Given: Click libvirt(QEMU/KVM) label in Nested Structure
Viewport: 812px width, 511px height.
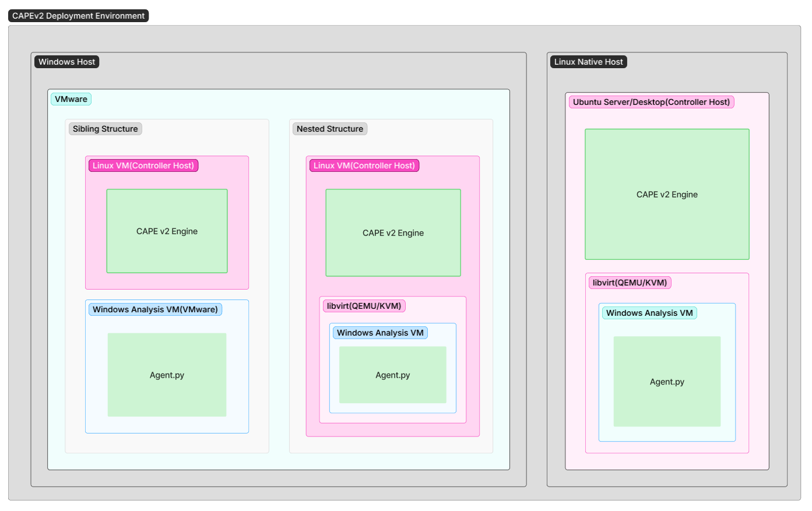Looking at the screenshot, I should (364, 306).
